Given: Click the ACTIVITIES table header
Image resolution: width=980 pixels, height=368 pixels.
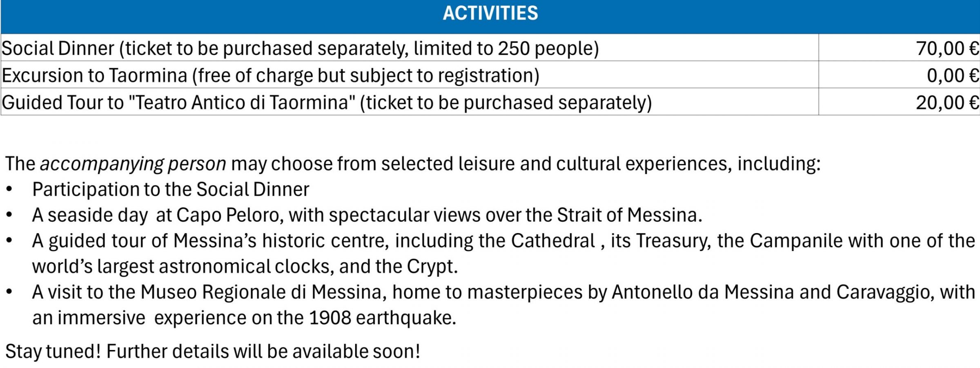Looking at the screenshot, I should tap(490, 13).
